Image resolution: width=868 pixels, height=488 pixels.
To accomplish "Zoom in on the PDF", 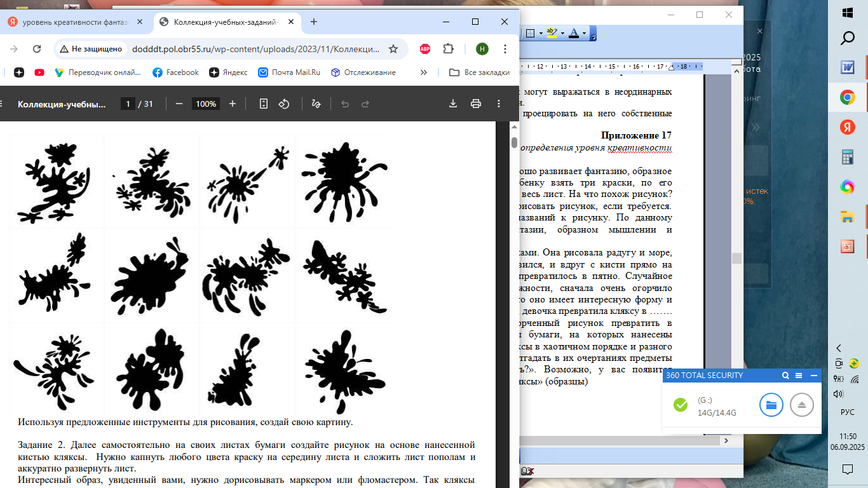I will tap(233, 104).
